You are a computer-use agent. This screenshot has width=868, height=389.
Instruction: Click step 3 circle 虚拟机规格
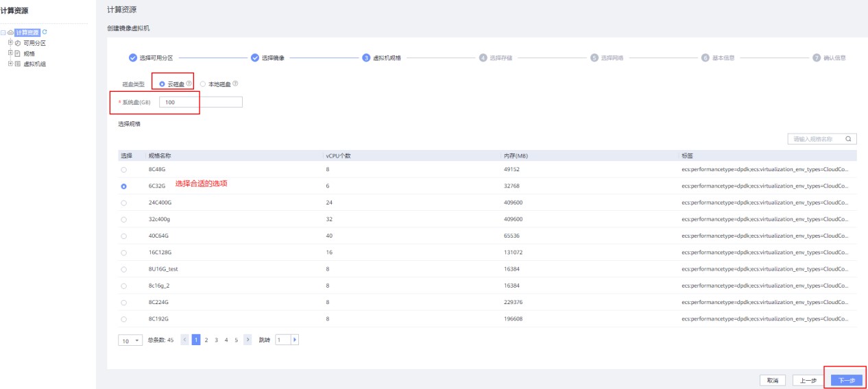367,58
